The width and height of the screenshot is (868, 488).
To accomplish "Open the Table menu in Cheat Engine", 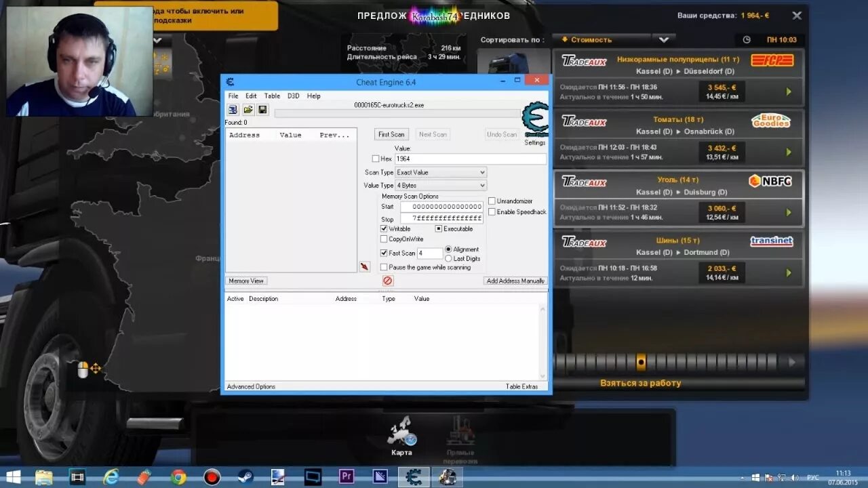I will (272, 96).
